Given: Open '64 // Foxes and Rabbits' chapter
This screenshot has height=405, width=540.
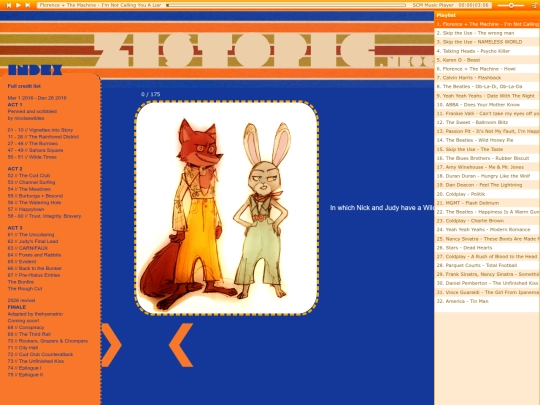Looking at the screenshot, I should click(x=34, y=255).
